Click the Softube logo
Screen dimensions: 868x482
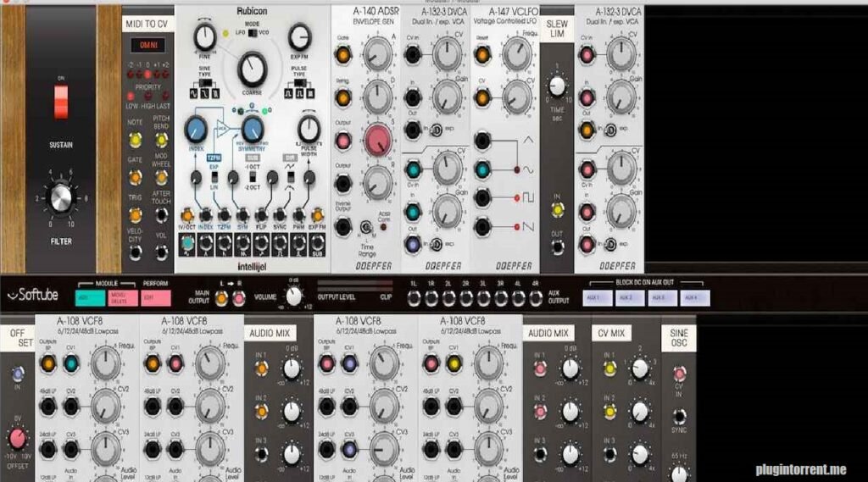click(x=33, y=295)
